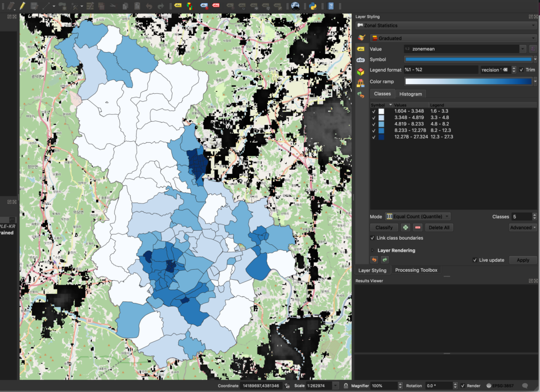Click the orange undo style arrow icon
The height and width of the screenshot is (392, 540).
[374, 260]
